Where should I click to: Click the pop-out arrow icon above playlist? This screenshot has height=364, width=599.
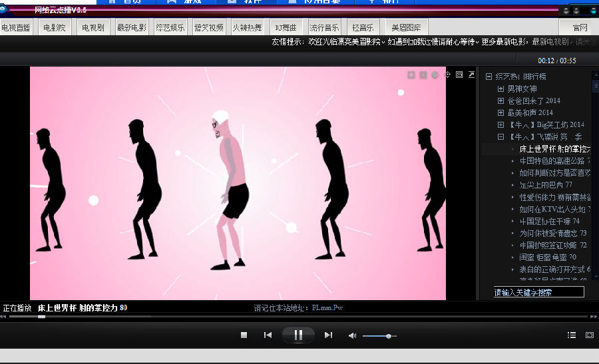point(471,74)
